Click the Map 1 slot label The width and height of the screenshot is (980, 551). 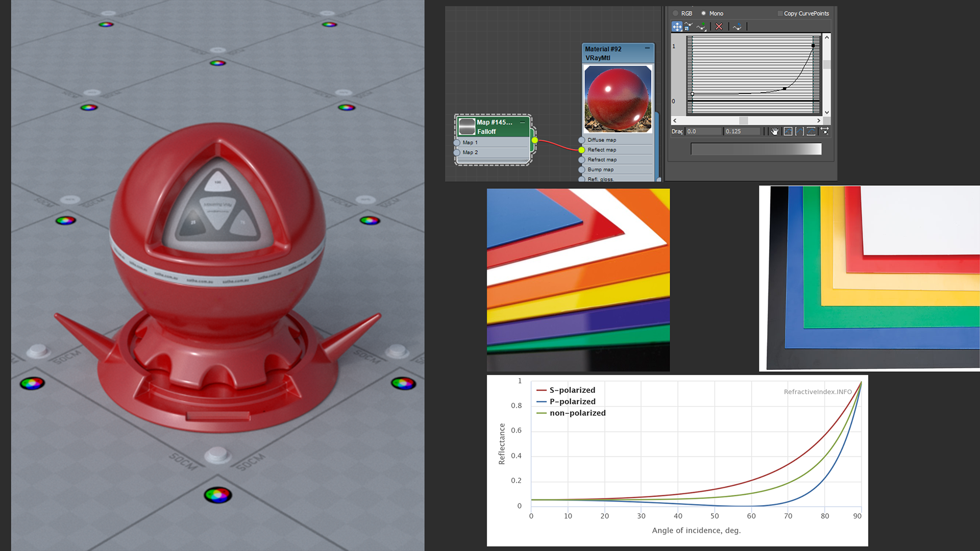tap(470, 143)
